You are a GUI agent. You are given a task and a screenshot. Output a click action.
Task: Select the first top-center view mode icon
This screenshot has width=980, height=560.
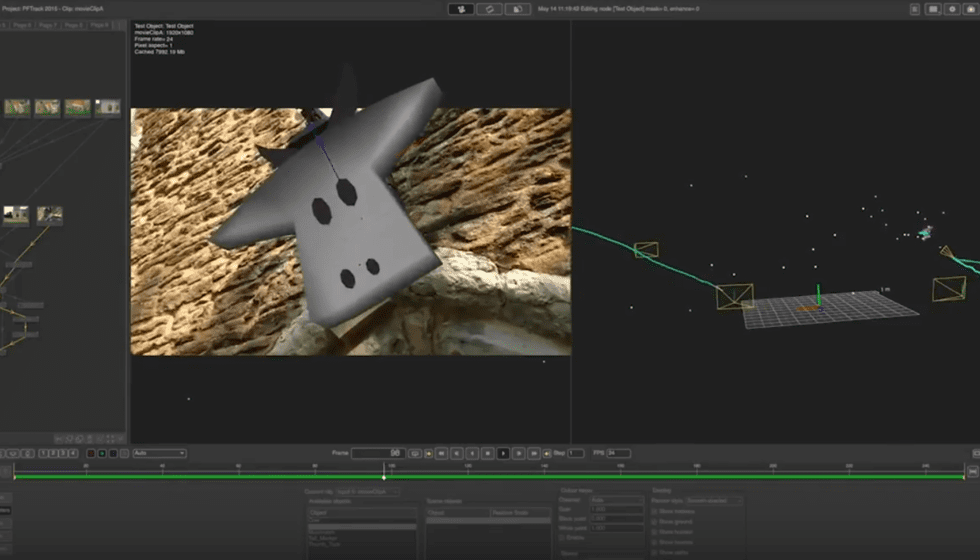[x=461, y=9]
